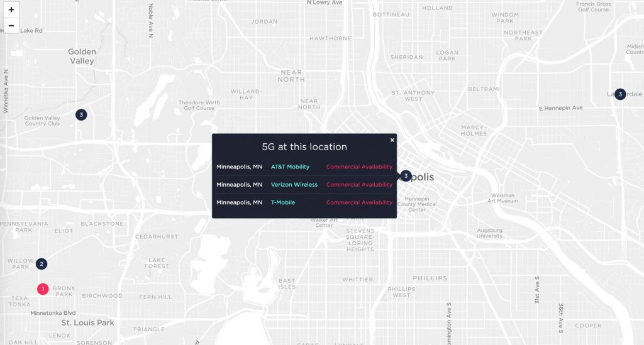Image resolution: width=644 pixels, height=345 pixels.
Task: Click the St. Louis Park map label
Action: pos(87,323)
